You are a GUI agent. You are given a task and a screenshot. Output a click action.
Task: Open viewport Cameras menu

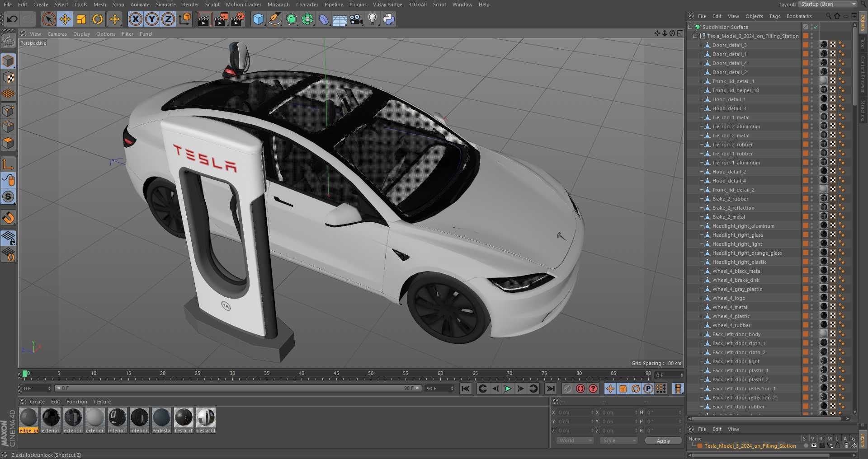point(57,34)
